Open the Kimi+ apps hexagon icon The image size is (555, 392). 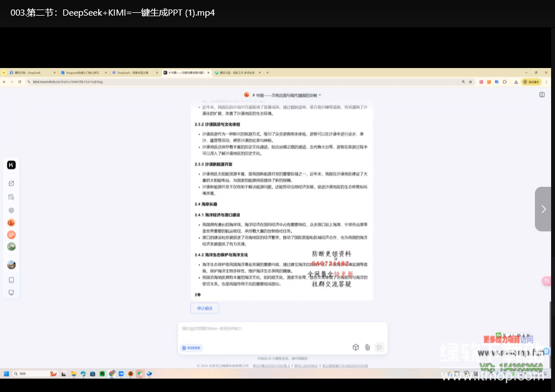click(11, 210)
